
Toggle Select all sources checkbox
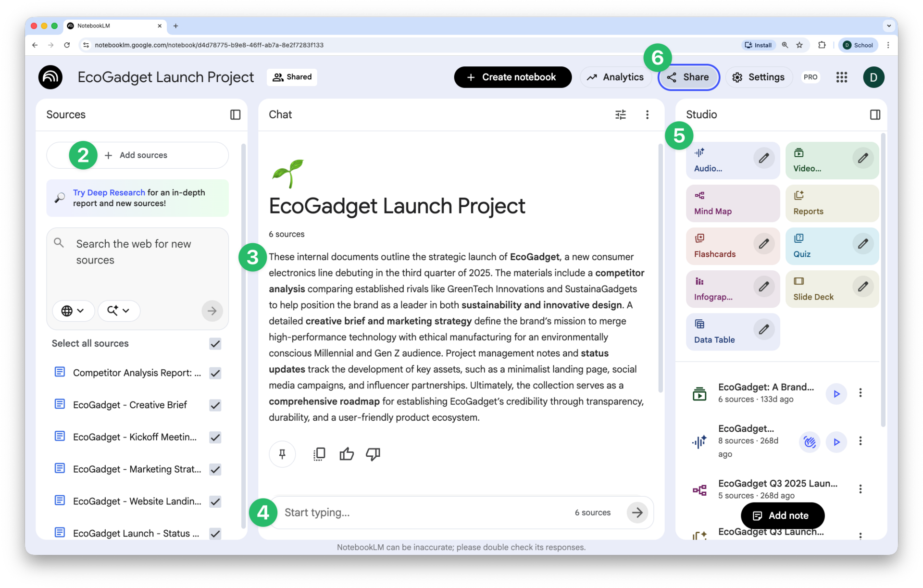(x=215, y=344)
